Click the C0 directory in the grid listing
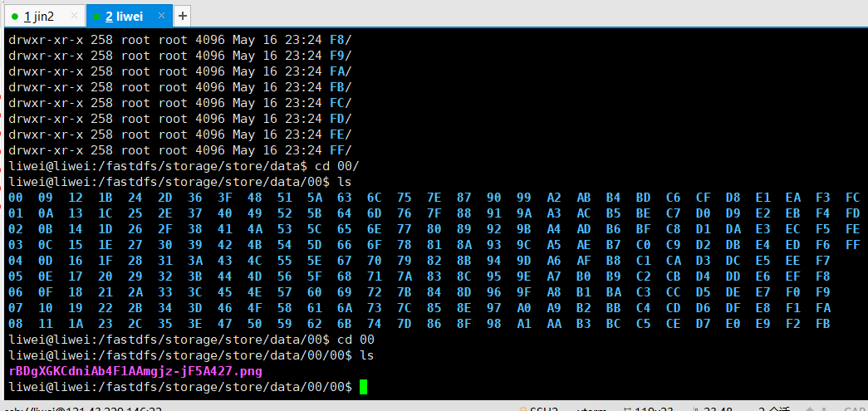The height and width of the screenshot is (411, 868). click(643, 245)
